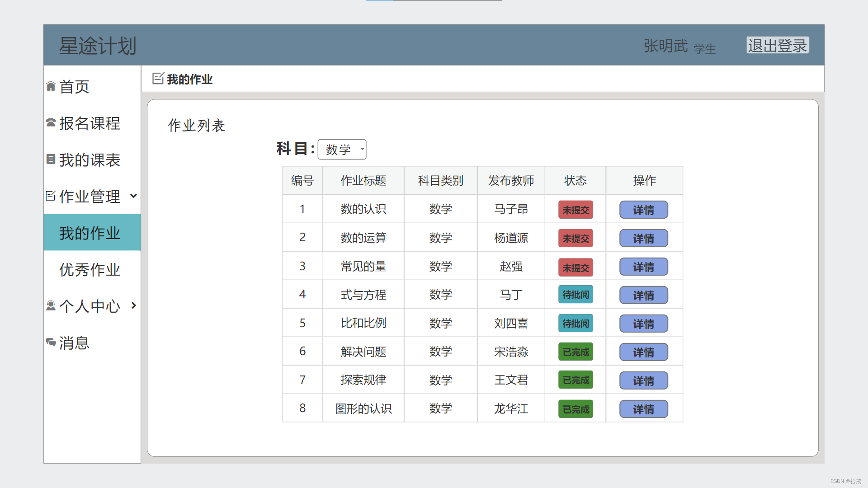
Task: Collapse the 作业管理 menu chevron
Action: click(133, 196)
